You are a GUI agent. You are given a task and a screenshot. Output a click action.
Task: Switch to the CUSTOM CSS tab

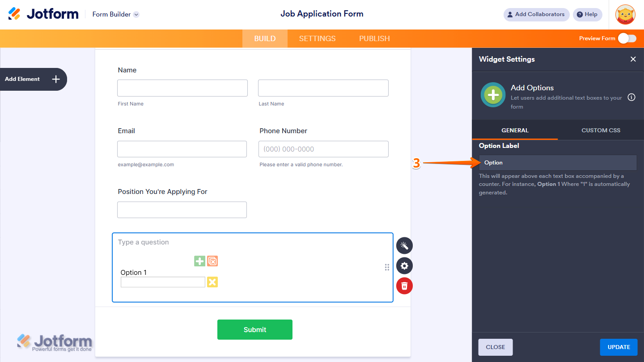pos(601,130)
